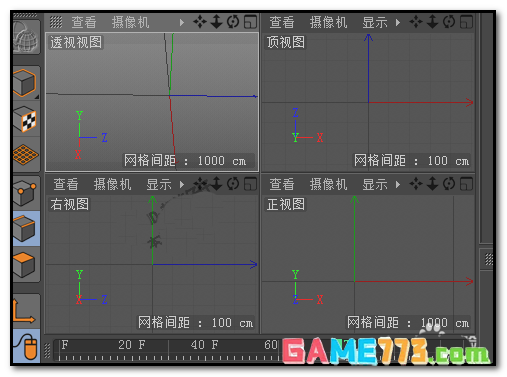Open 查看 menu in perspective view (透视视图)
Viewport: 507px width, 377px height.
[84, 22]
